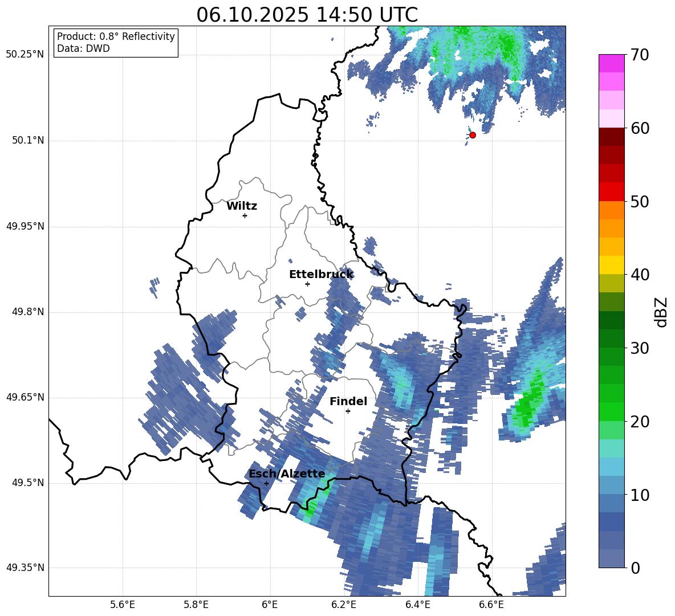Click the title 06.10.2025 14:50 UTC
Image resolution: width=675 pixels, height=616 pixels.
pos(307,15)
